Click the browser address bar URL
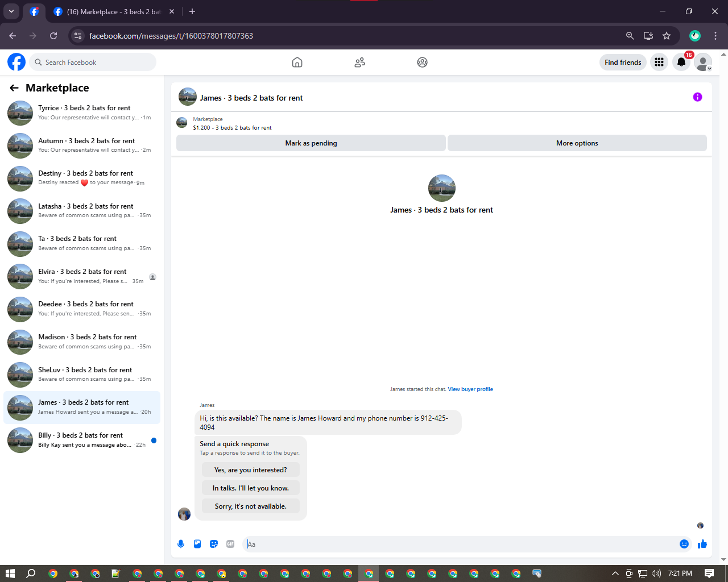The height and width of the screenshot is (582, 728). pyautogui.click(x=171, y=36)
